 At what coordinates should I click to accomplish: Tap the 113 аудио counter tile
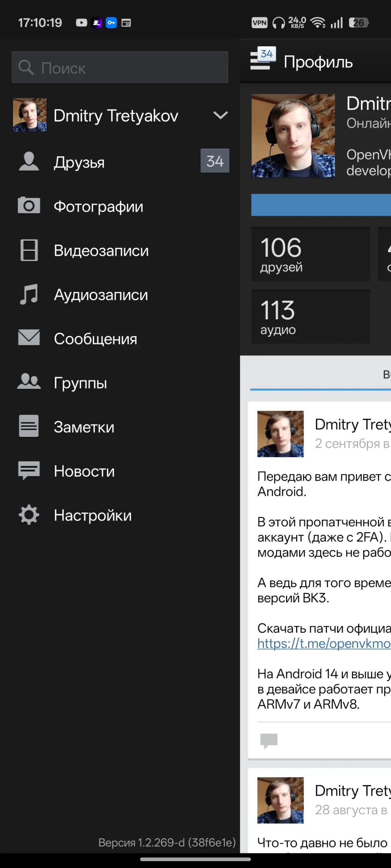311,316
